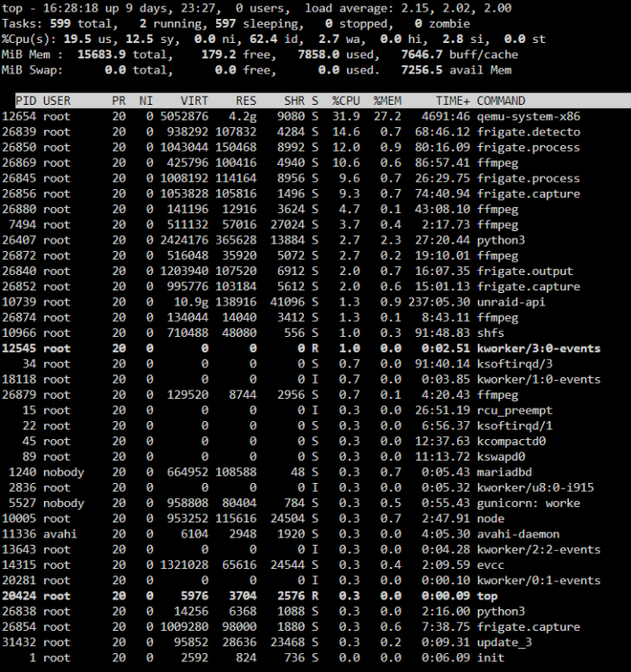Viewport: 631px width, 672px height.
Task: Click the kworker/3:0-events command
Action: 539,349
